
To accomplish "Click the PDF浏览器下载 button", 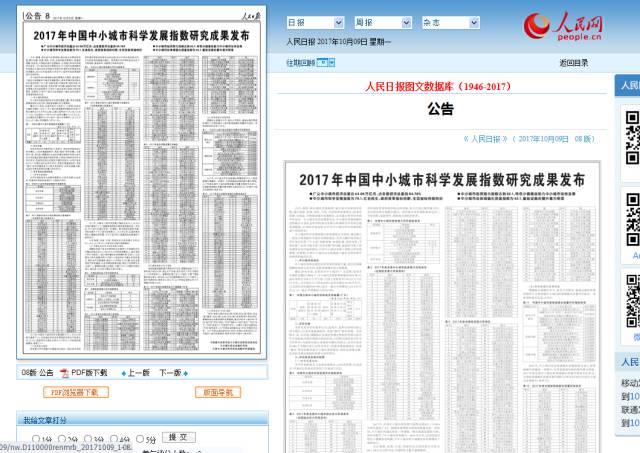I will (x=76, y=392).
